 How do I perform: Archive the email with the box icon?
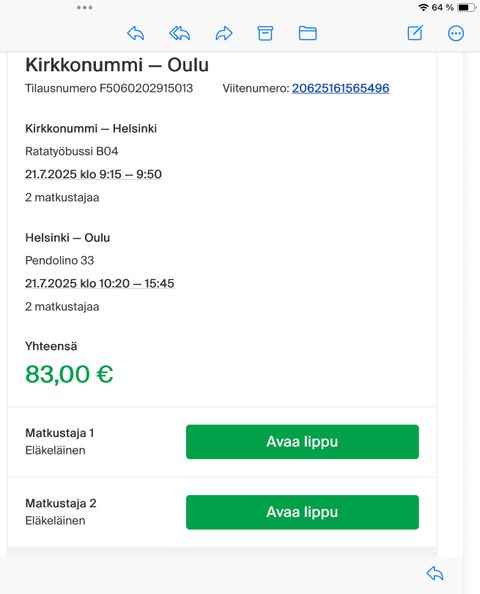click(x=265, y=33)
